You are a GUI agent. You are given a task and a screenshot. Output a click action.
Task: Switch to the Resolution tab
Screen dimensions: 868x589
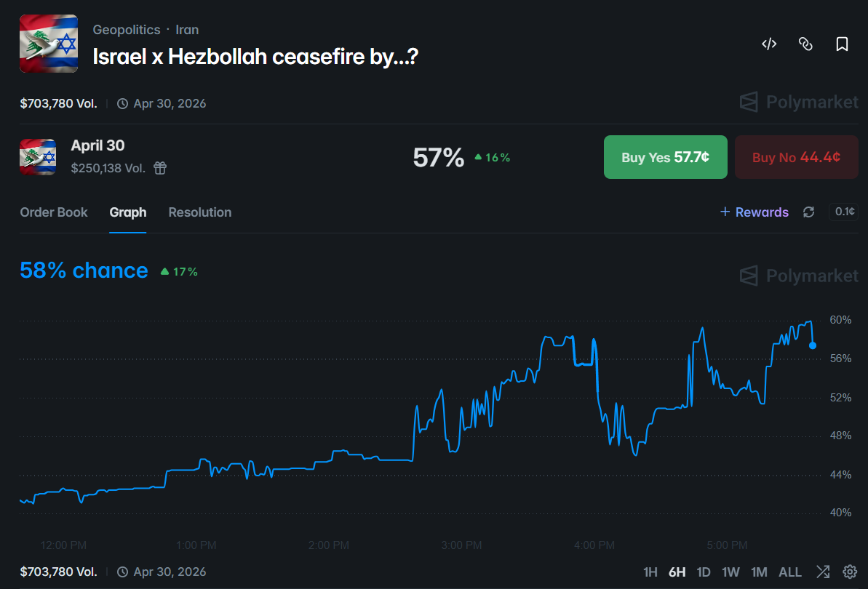click(x=200, y=212)
